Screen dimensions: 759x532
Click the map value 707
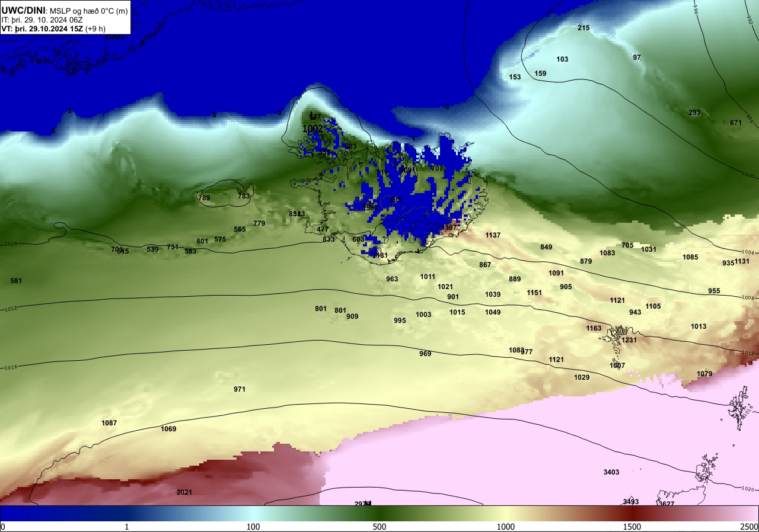pyautogui.click(x=437, y=168)
